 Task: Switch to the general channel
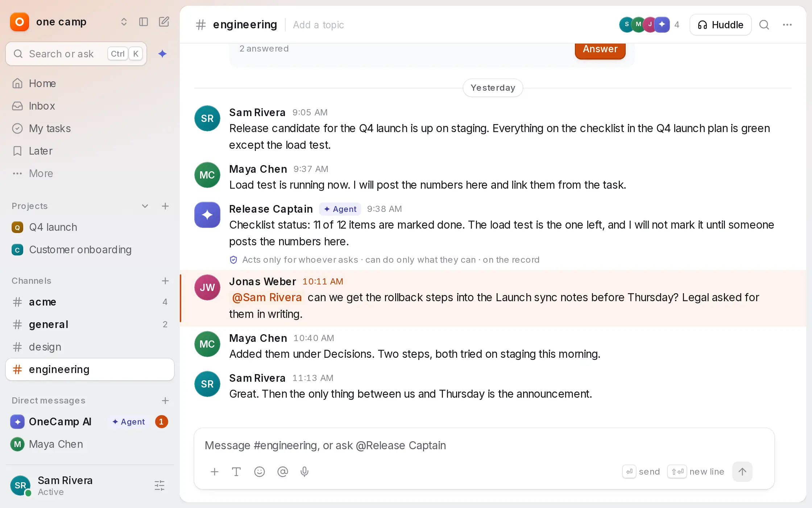click(x=90, y=324)
